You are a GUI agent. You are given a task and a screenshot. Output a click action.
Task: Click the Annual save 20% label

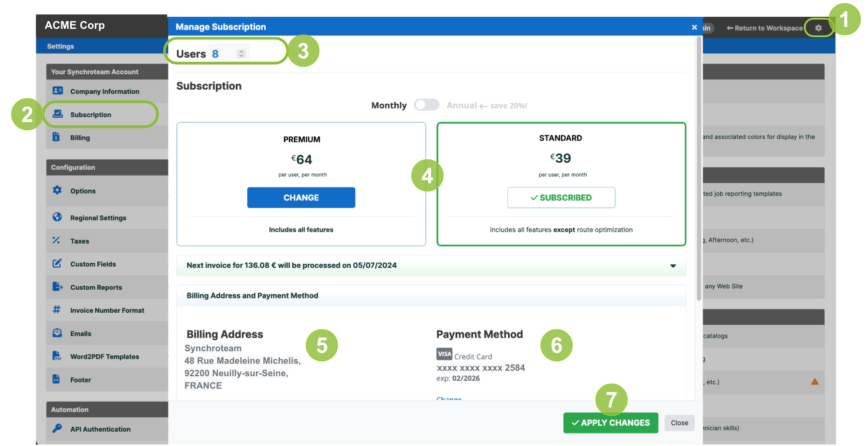tap(487, 105)
